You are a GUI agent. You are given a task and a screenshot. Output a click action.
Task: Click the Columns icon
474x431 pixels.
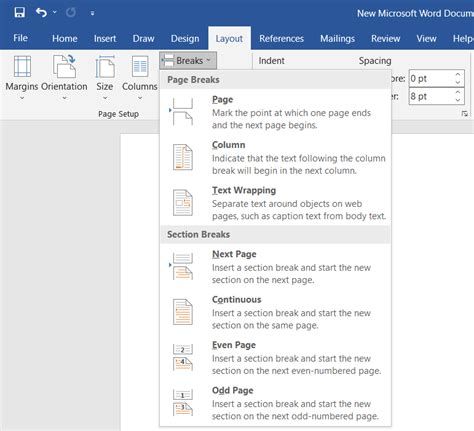pos(140,67)
